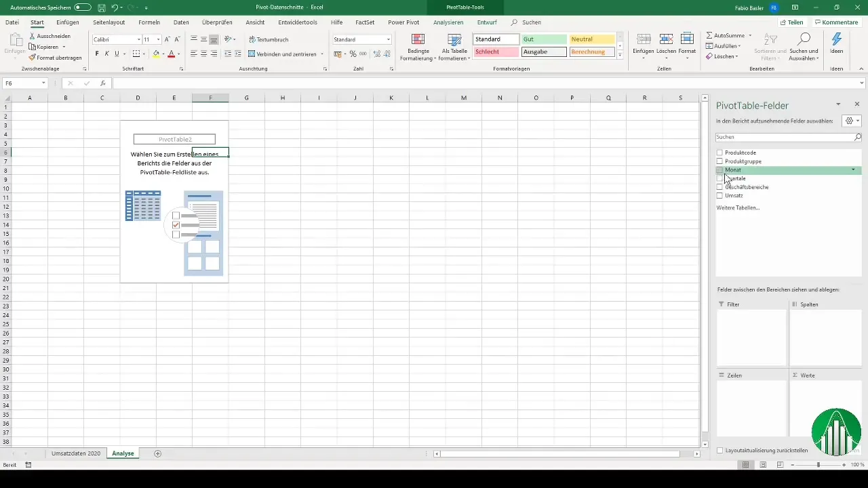This screenshot has width=868, height=488.
Task: Open the Standard number format dropdown
Action: point(389,39)
